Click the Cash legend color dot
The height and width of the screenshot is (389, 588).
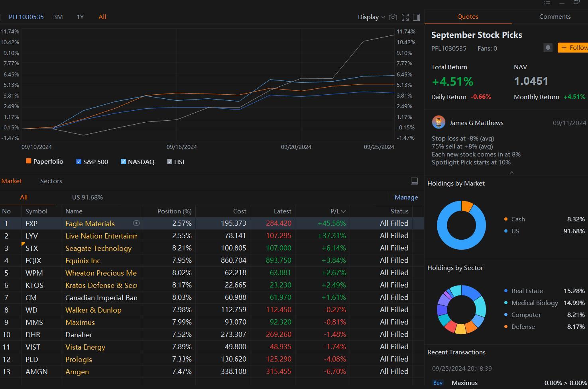(x=506, y=219)
